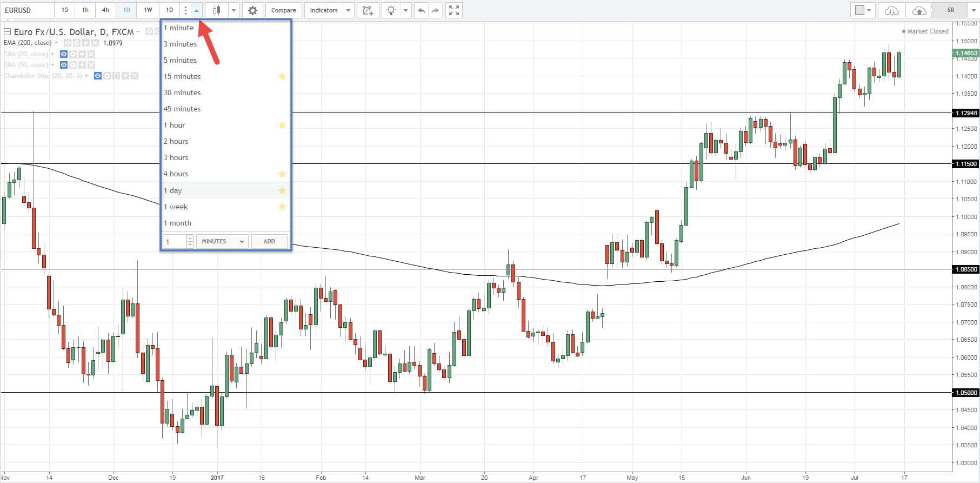Click the lightbulb ideas icon

click(391, 10)
